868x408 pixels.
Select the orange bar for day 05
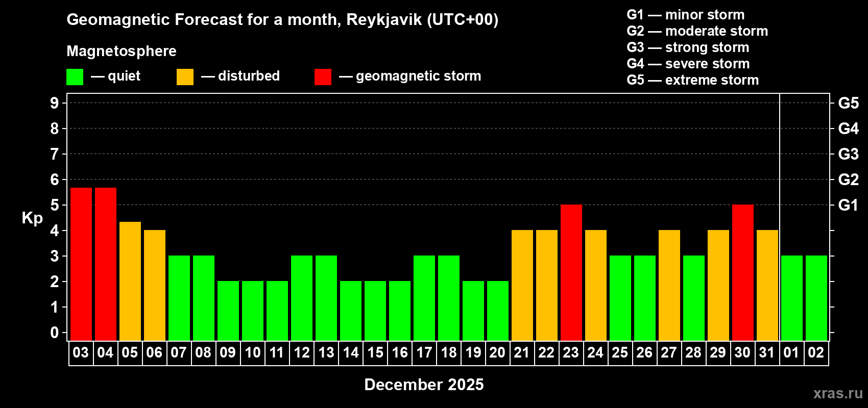pos(130,281)
